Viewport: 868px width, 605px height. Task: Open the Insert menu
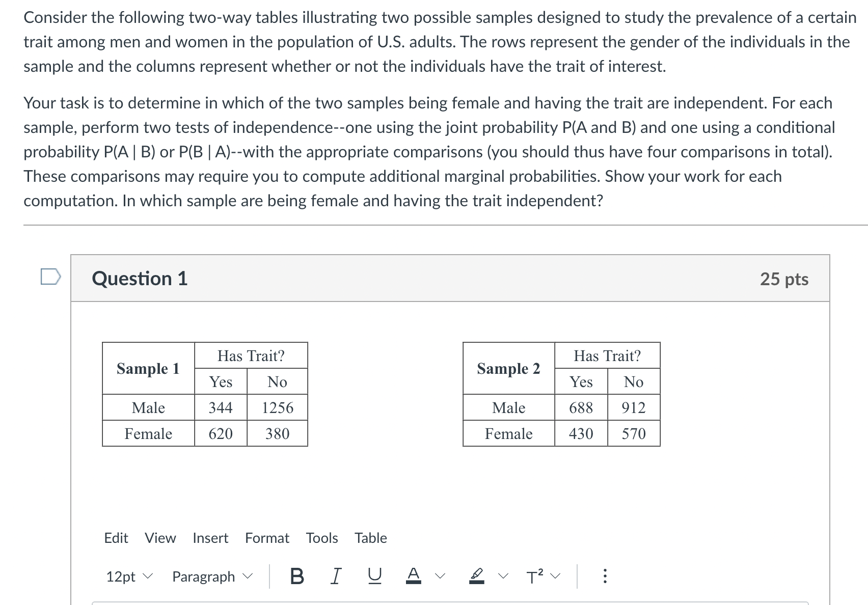[210, 538]
